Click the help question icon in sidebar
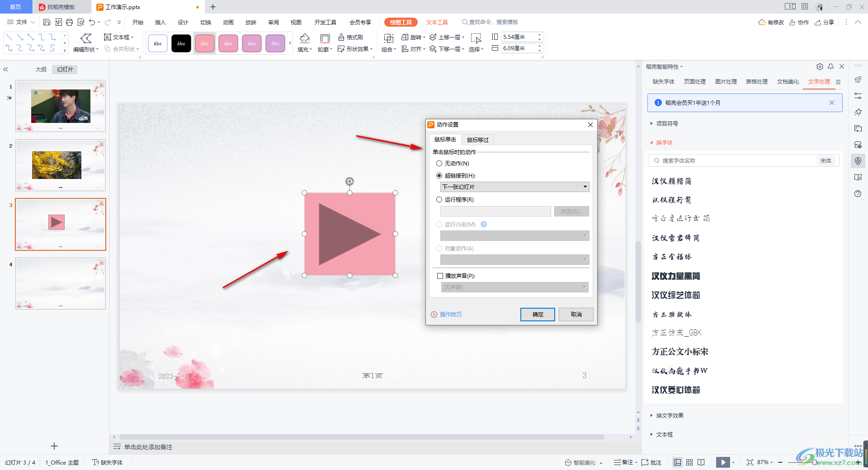Image resolution: width=868 pixels, height=470 pixels. [x=858, y=193]
